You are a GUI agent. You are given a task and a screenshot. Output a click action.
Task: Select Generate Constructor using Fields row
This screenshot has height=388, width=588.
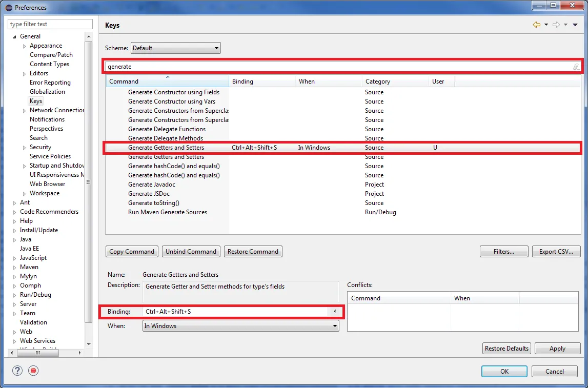coord(343,92)
